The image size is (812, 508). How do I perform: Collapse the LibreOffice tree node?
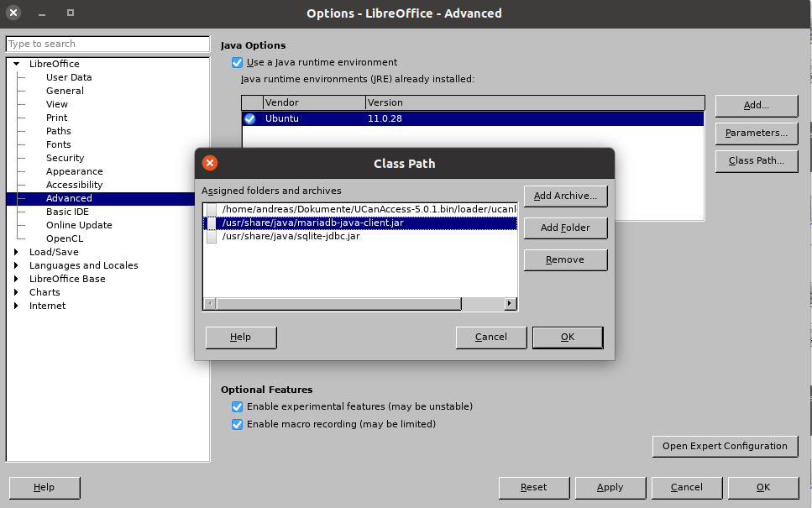[x=16, y=64]
